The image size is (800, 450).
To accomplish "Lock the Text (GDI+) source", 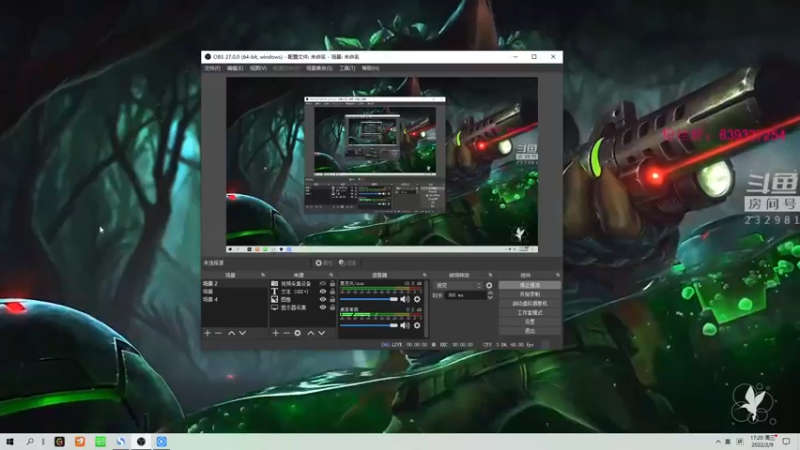I will tap(332, 291).
